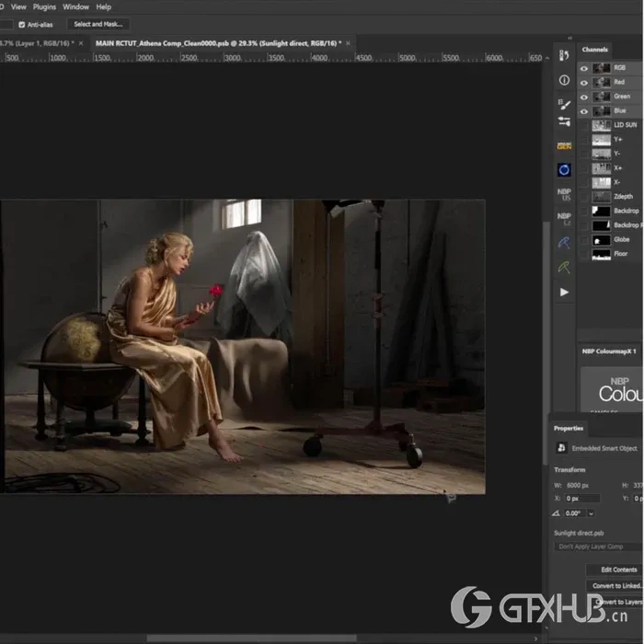Click the X position input field
This screenshot has height=644, width=644.
point(581,499)
